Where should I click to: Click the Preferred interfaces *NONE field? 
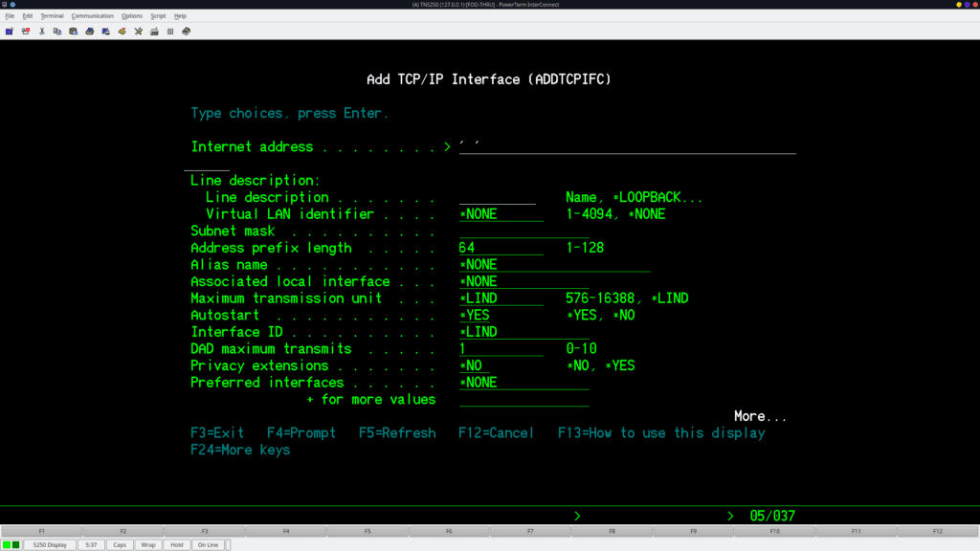tap(524, 383)
